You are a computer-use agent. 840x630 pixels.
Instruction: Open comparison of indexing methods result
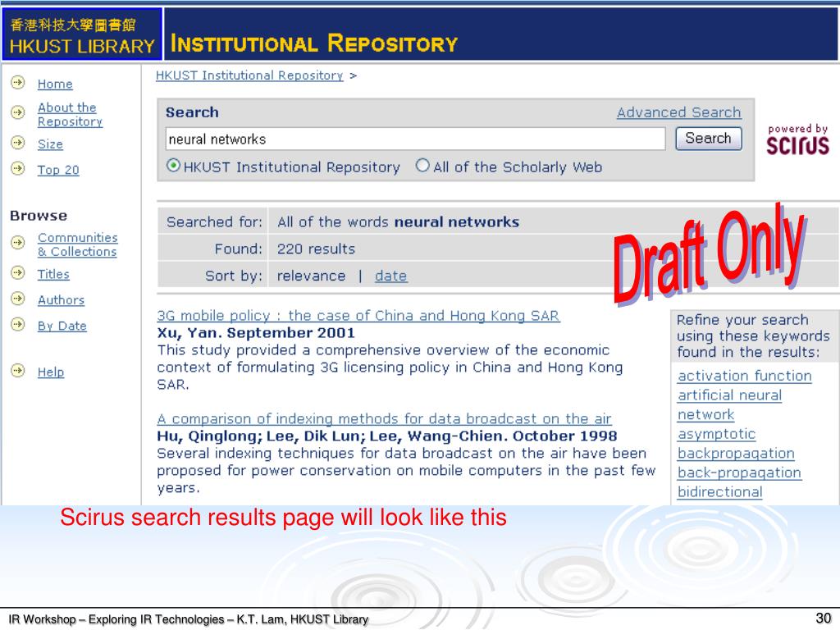pos(384,418)
